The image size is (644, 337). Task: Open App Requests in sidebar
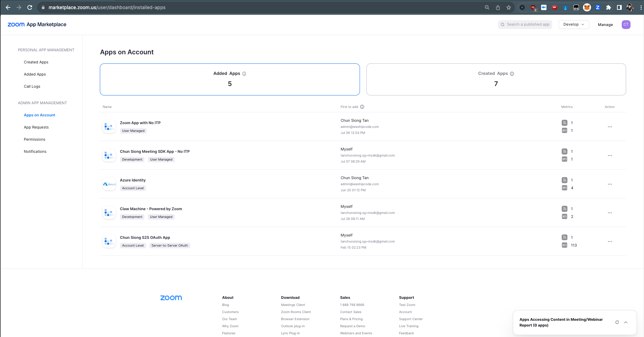click(36, 127)
